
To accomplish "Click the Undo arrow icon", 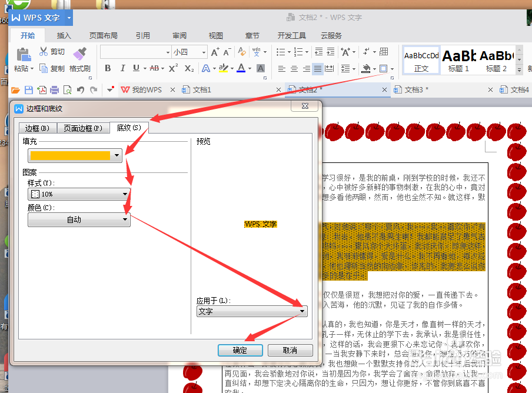I will coord(80,89).
